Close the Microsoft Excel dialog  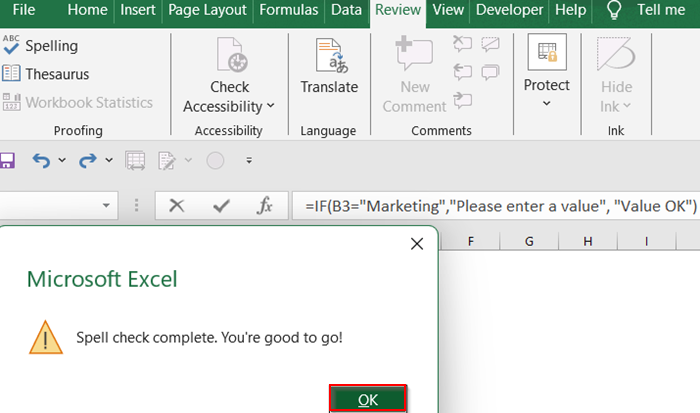click(x=417, y=244)
